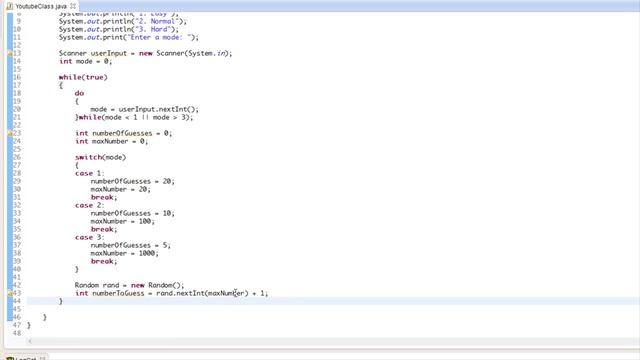Click the '}while(mode < 1 || mode > 3);' line
Image resolution: width=640 pixels, height=360 pixels.
[134, 117]
